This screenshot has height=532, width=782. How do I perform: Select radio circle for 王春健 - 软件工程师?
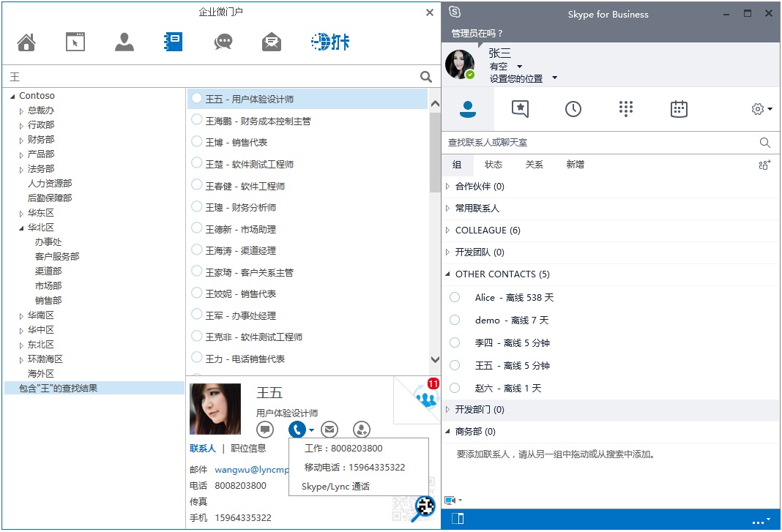(197, 185)
